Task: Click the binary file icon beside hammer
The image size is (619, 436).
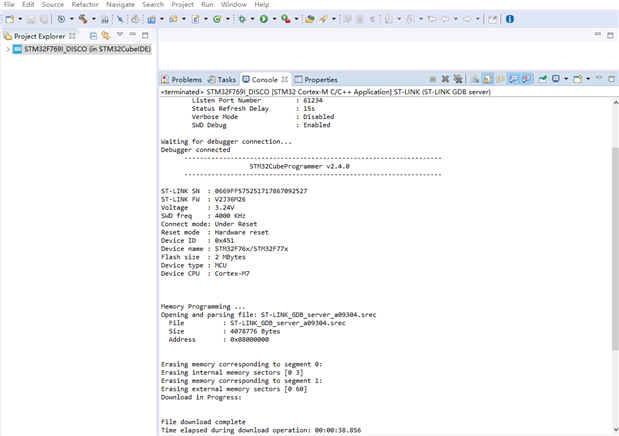Action: click(x=105, y=19)
